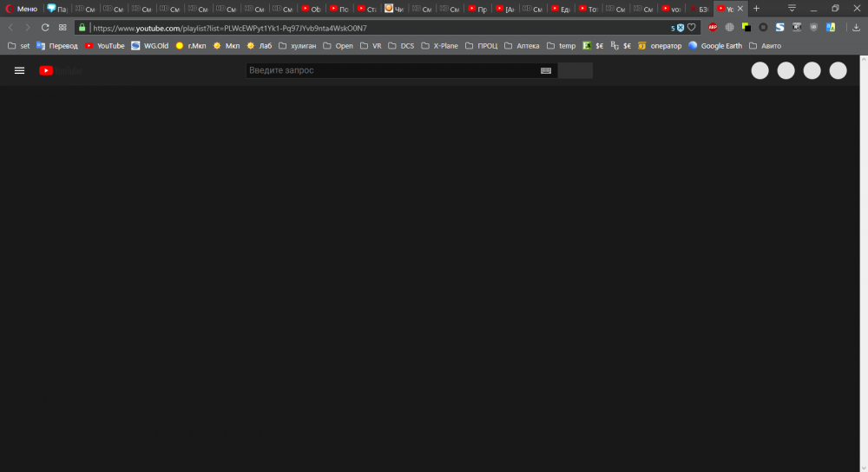Open the set bookmarks folder
This screenshot has width=868, height=472.
tap(19, 46)
